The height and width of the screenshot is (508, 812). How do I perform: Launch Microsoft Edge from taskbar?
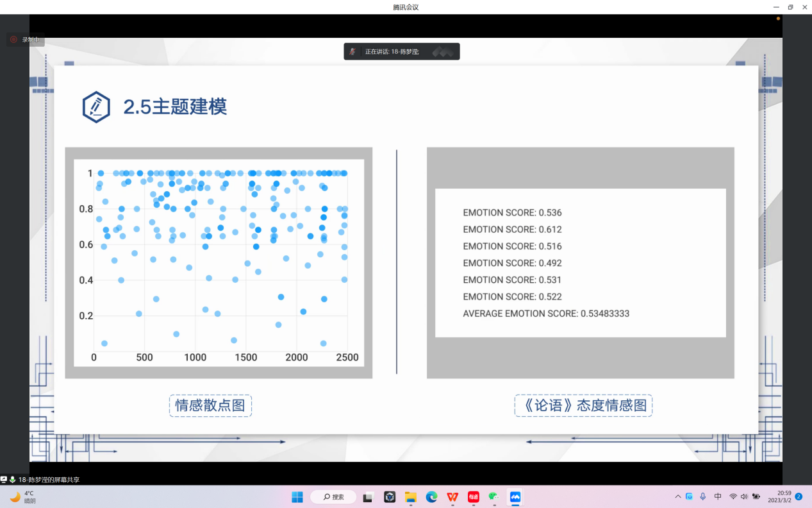pyautogui.click(x=431, y=497)
